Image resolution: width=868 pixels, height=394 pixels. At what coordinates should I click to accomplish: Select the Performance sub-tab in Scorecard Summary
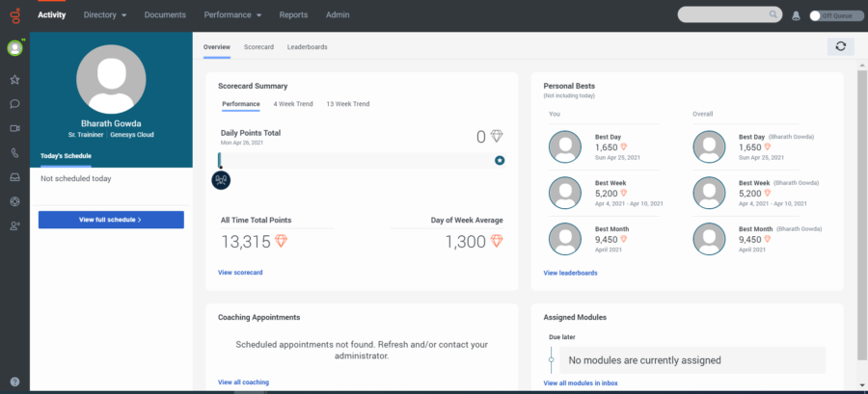pyautogui.click(x=241, y=104)
